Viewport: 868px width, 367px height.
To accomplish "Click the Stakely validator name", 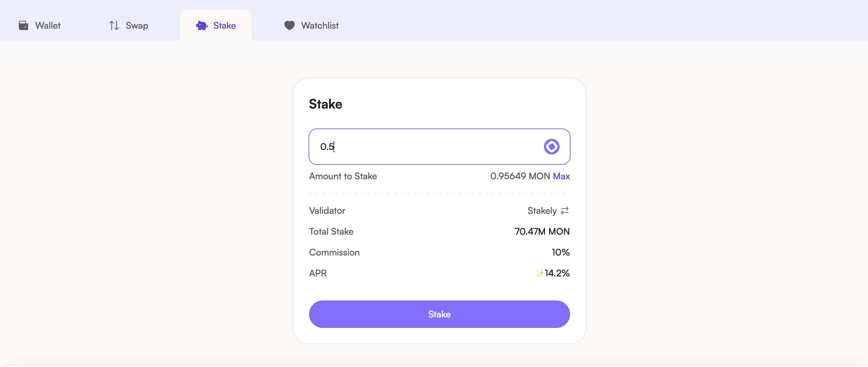I will [542, 211].
